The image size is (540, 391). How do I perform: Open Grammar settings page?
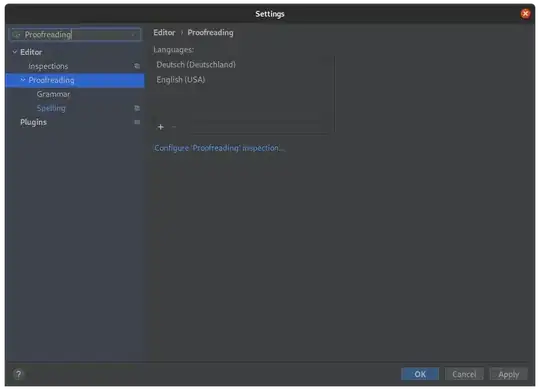tap(53, 94)
